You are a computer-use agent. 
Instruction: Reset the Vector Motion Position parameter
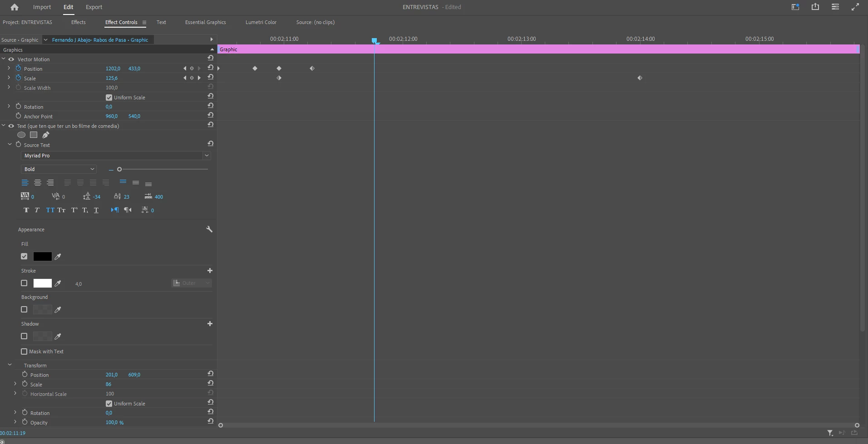[x=211, y=68]
